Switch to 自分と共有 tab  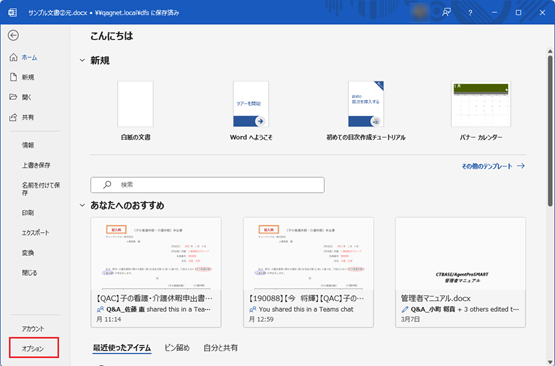click(220, 348)
